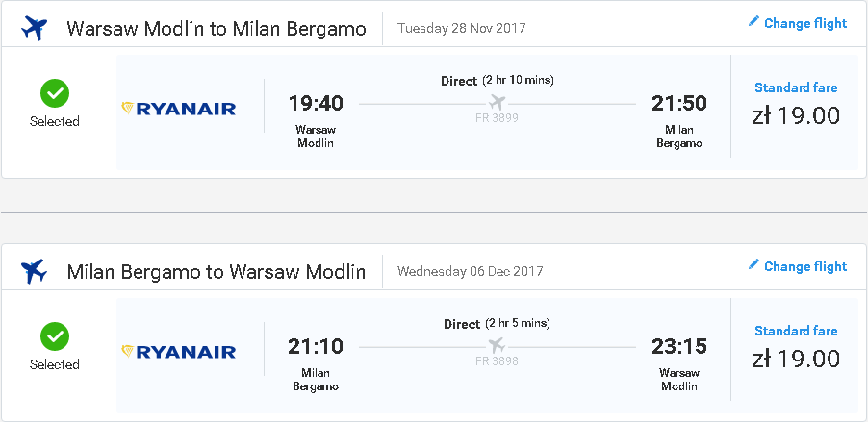Screen dimensions: 868x422
Task: Toggle the green Selected checkmark for return flight
Action: [x=55, y=336]
